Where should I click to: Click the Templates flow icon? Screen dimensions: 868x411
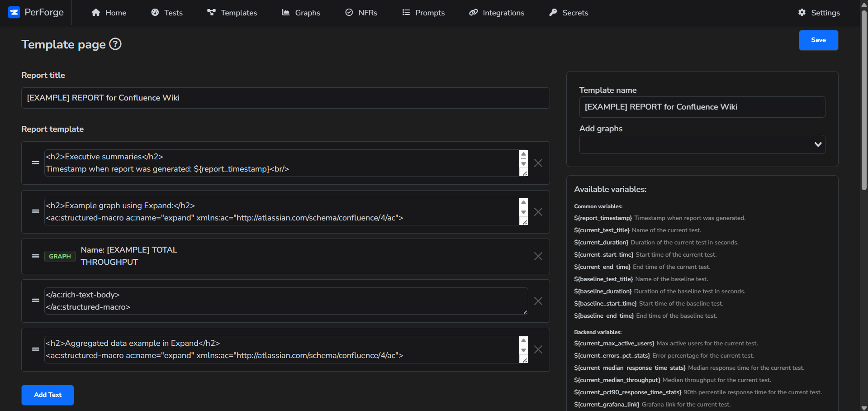click(x=212, y=12)
